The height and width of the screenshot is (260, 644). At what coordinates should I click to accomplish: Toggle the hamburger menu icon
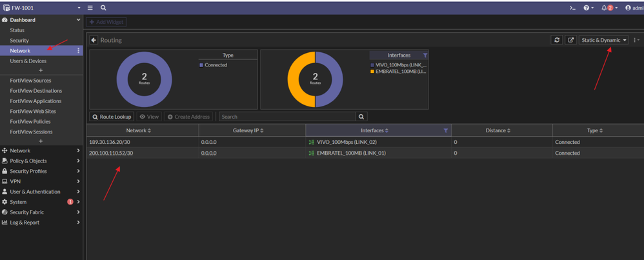90,8
